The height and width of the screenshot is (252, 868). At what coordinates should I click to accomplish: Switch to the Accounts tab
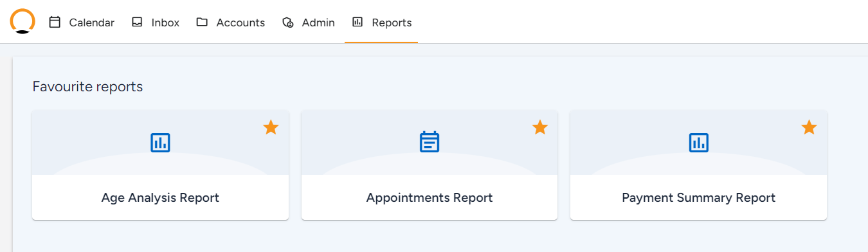click(x=231, y=22)
